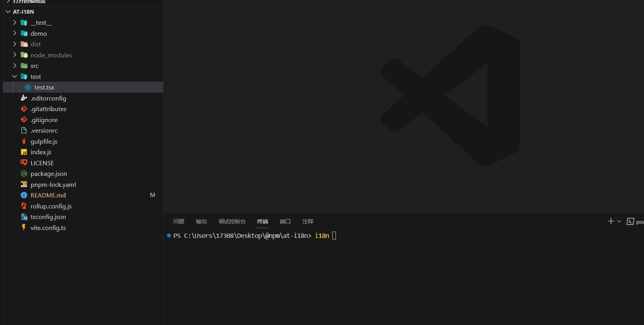Viewport: 644px width, 325px height.
Task: Click the .editorconfig file icon
Action: click(24, 98)
